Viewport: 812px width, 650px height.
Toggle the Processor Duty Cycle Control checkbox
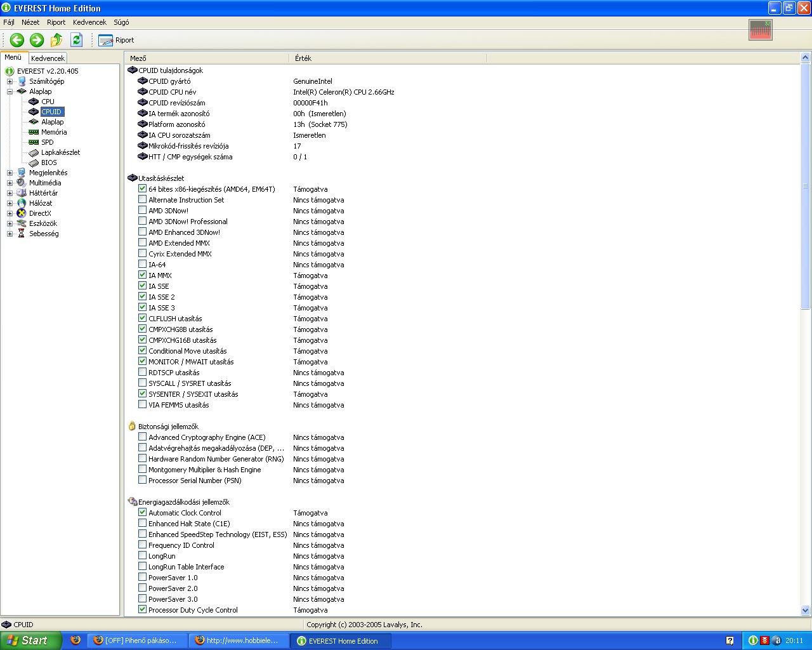coord(142,609)
